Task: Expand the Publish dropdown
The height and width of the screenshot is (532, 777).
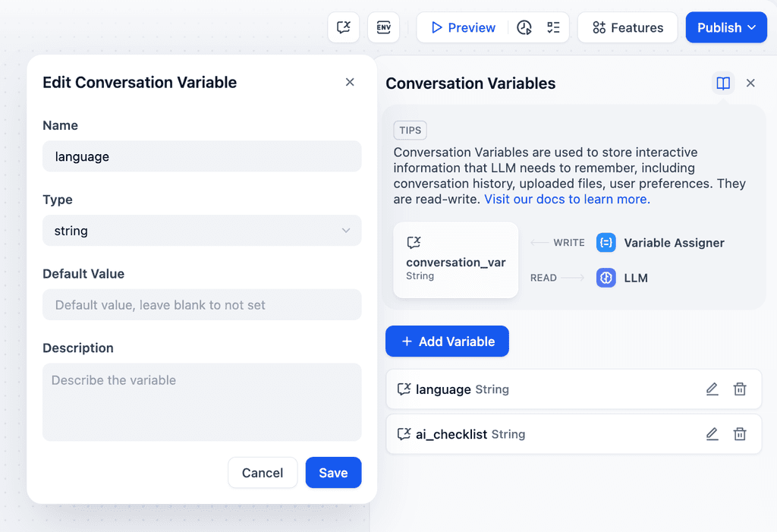Action: (725, 27)
